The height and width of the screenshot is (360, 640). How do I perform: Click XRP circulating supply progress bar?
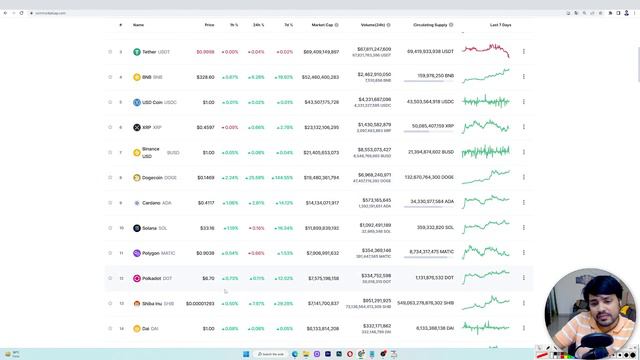pos(429,131)
